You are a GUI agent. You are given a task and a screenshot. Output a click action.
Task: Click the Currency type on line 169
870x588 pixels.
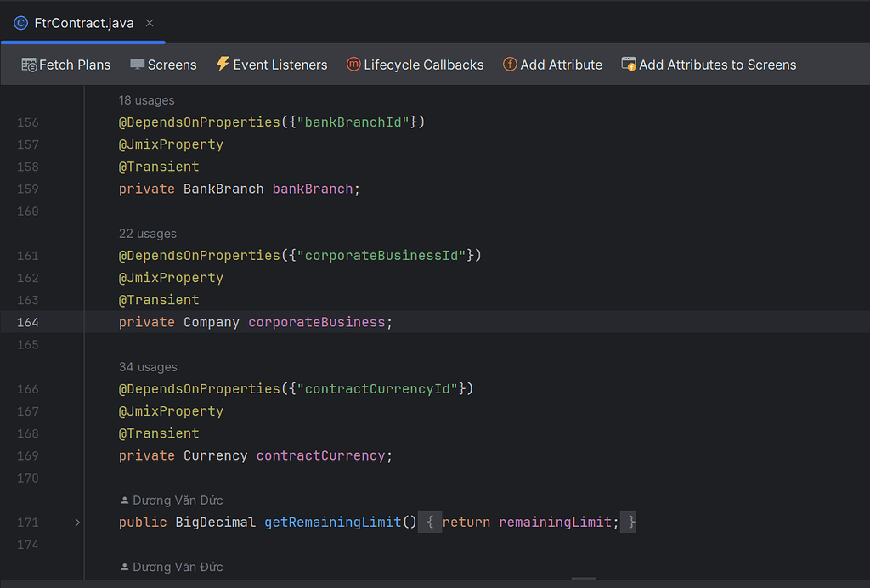215,456
